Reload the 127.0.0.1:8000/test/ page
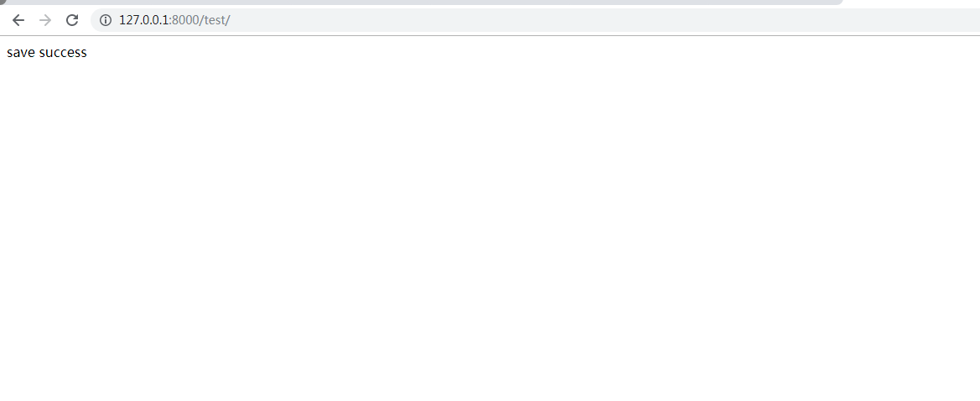980x401 pixels. click(72, 20)
